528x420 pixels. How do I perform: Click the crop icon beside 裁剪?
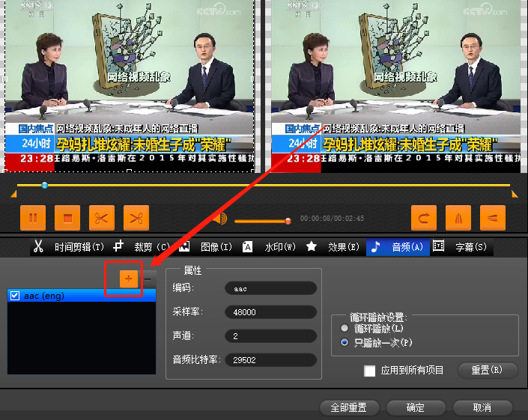tap(118, 246)
